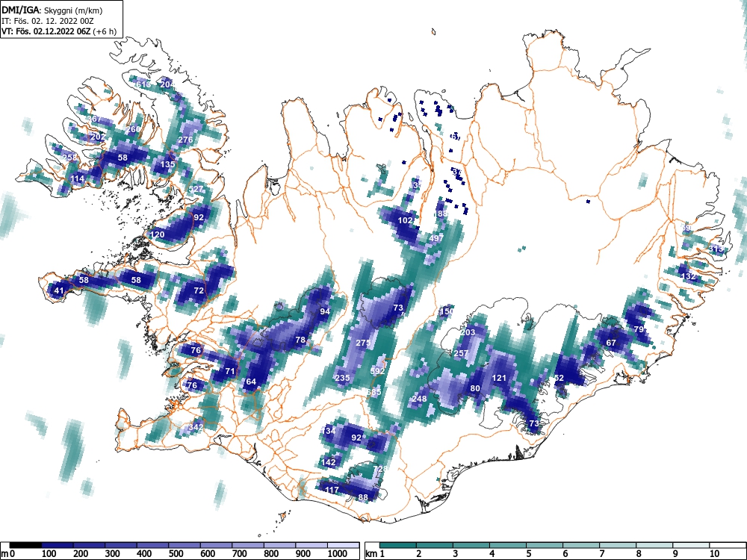This screenshot has height=560, width=747.
Task: Click the visibility value '276' on the map
Action: pos(185,140)
